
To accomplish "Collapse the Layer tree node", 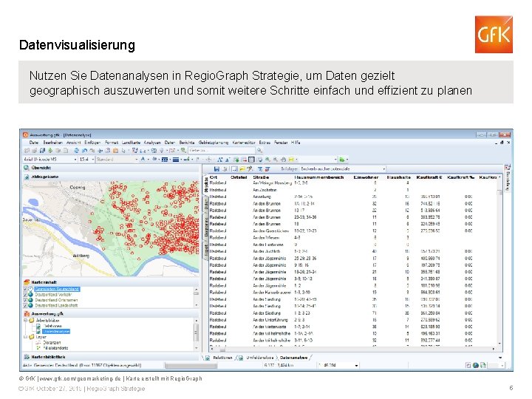I will [25, 337].
